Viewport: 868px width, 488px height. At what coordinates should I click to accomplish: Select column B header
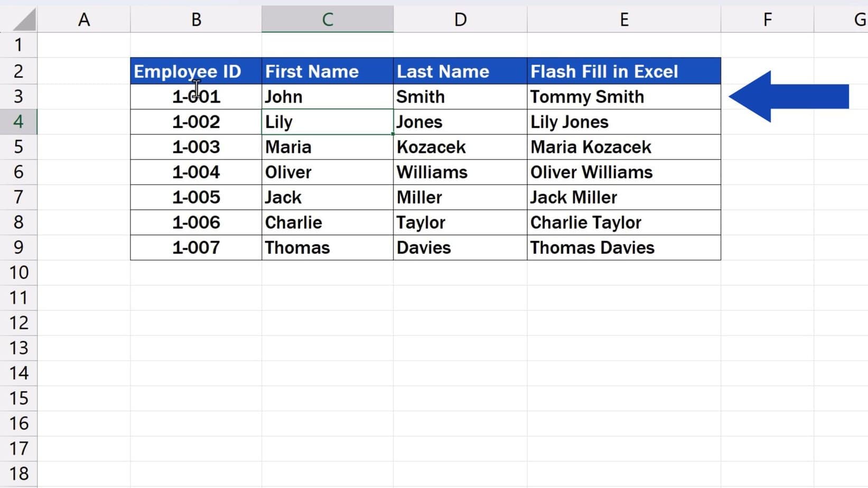click(196, 20)
